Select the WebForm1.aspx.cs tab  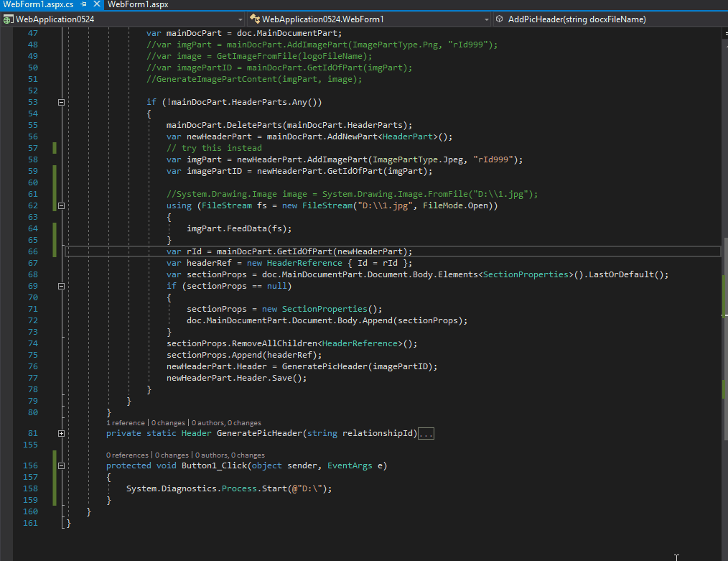click(x=38, y=4)
